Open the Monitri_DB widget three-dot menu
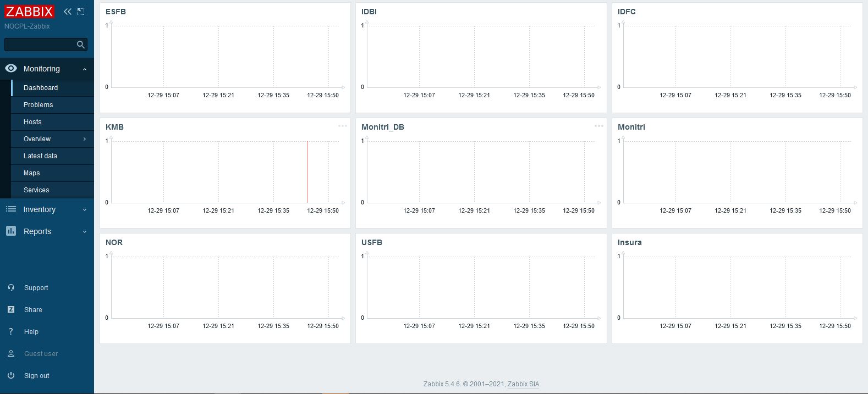This screenshot has height=394, width=868. point(599,126)
